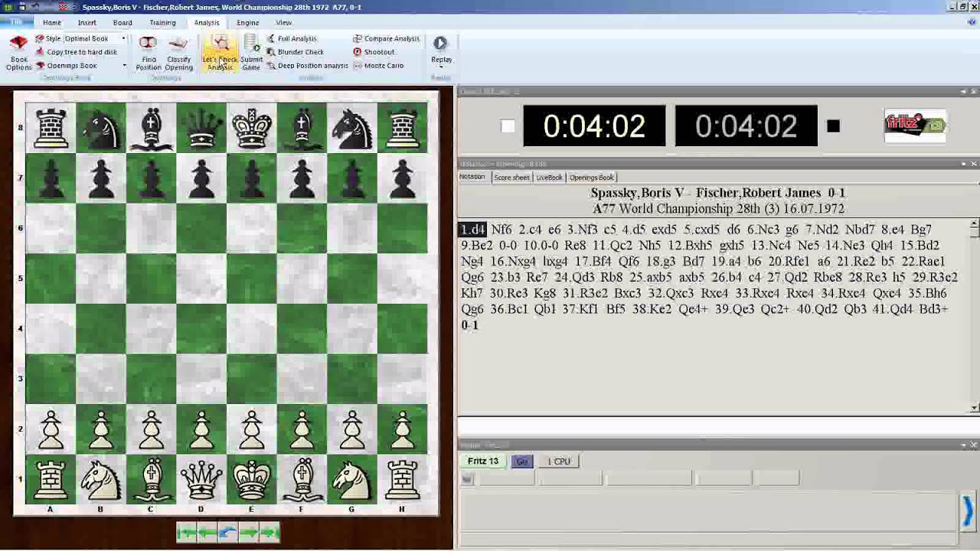
Task: Switch to the Board ribbon tab
Action: point(122,22)
